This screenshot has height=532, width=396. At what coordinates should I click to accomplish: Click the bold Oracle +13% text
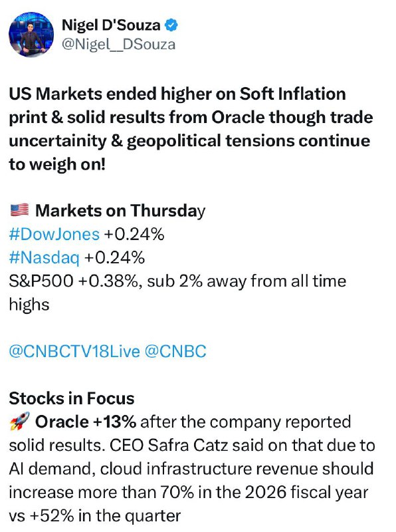pyautogui.click(x=86, y=422)
